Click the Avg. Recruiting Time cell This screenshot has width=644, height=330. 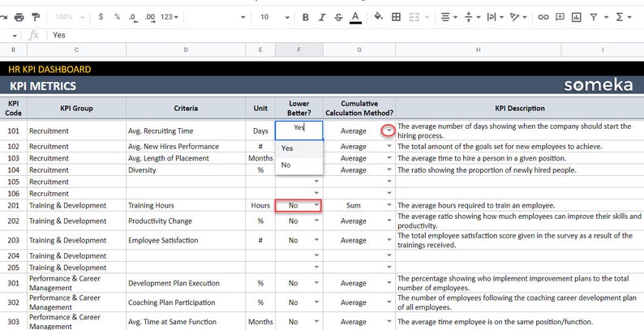[186, 131]
